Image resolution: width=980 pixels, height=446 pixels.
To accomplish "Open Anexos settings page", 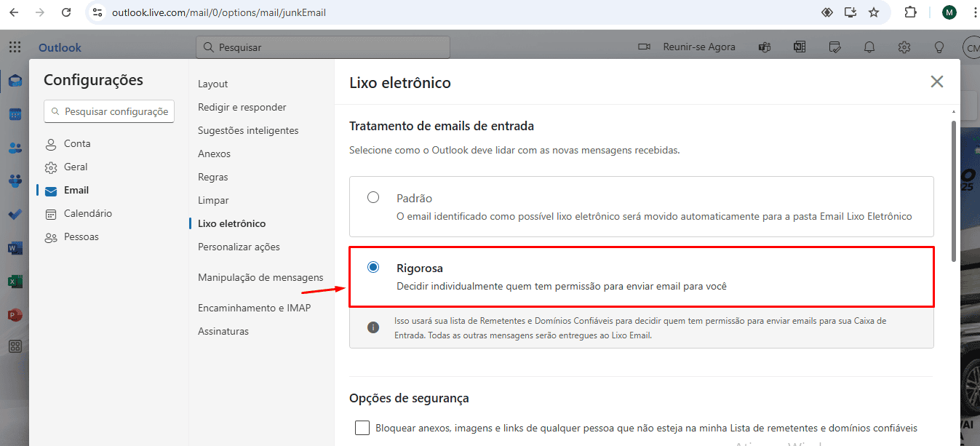I will click(x=214, y=154).
